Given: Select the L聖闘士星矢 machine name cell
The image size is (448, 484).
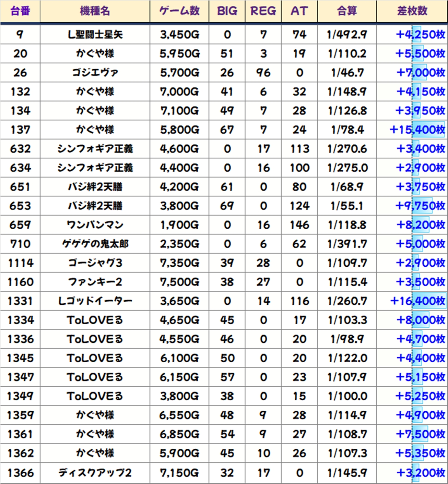Looking at the screenshot, I should [x=95, y=35].
